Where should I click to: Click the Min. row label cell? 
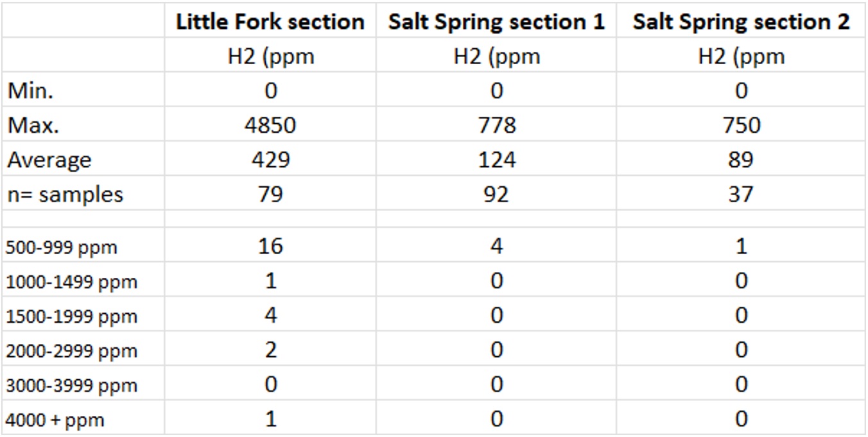31,90
